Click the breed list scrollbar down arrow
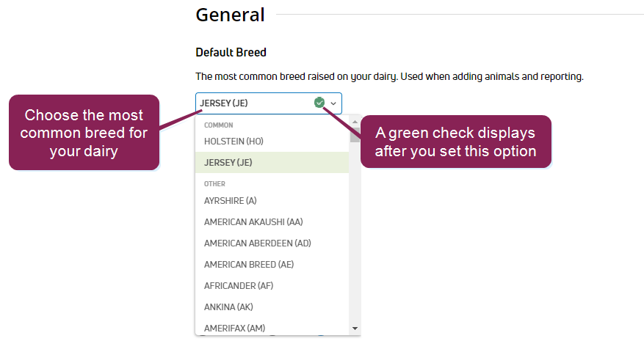644x352 pixels. [x=355, y=329]
